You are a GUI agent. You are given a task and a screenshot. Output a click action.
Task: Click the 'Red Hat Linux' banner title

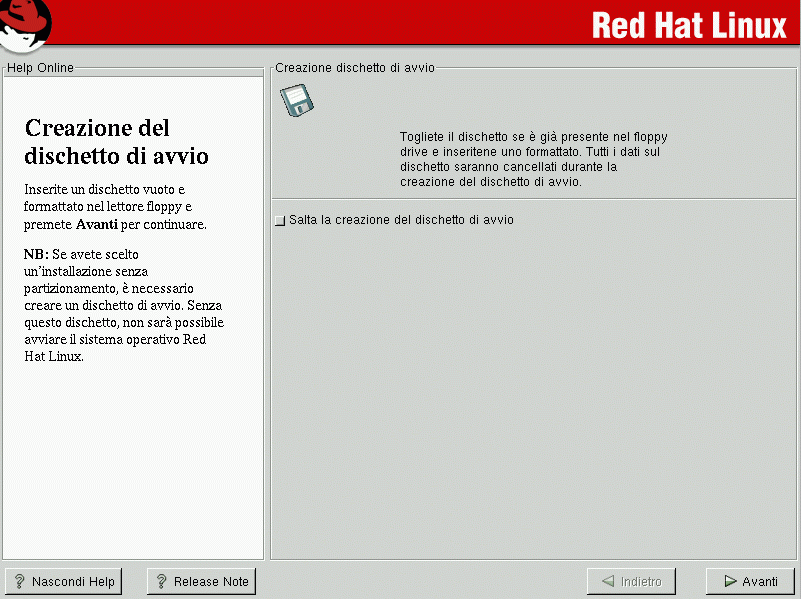point(689,25)
